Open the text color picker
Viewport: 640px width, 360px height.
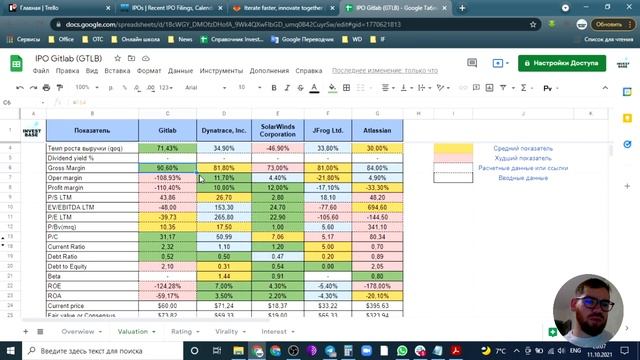coord(314,88)
